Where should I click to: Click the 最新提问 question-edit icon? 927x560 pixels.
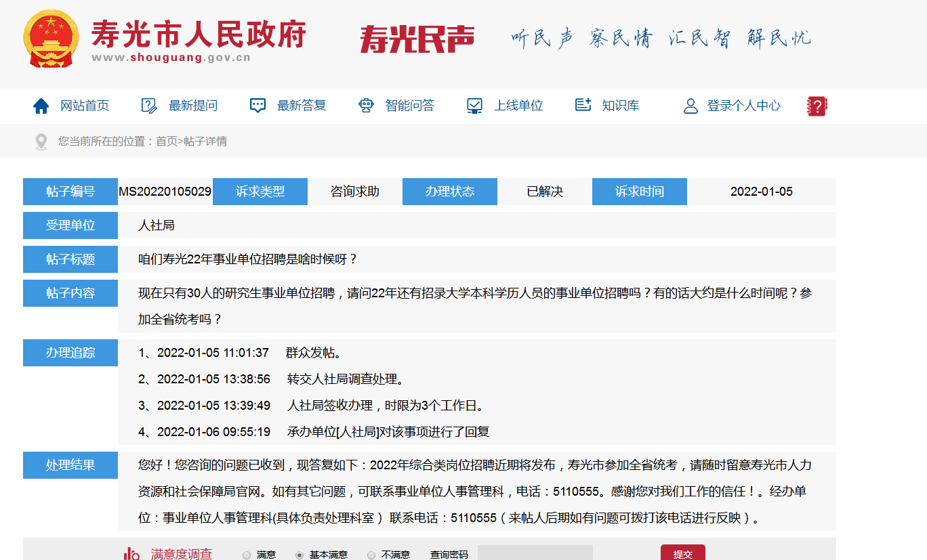tap(149, 106)
